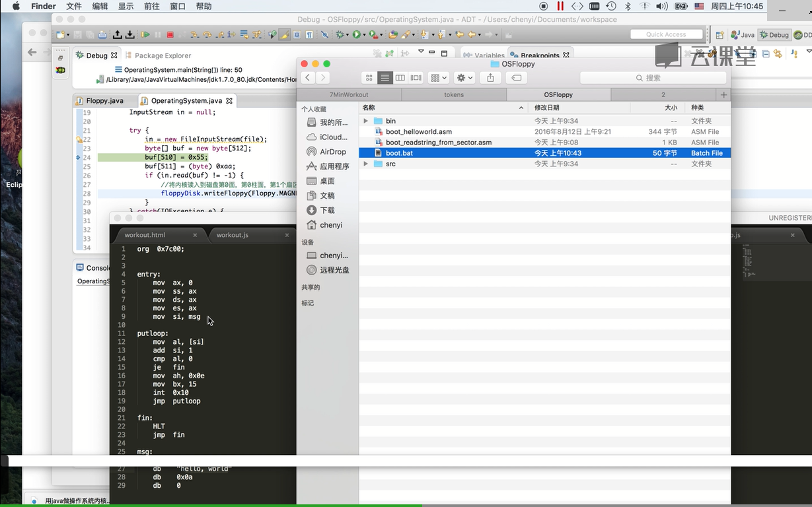This screenshot has width=812, height=507.
Task: Expand the bin folder disclosure triangle
Action: click(366, 121)
